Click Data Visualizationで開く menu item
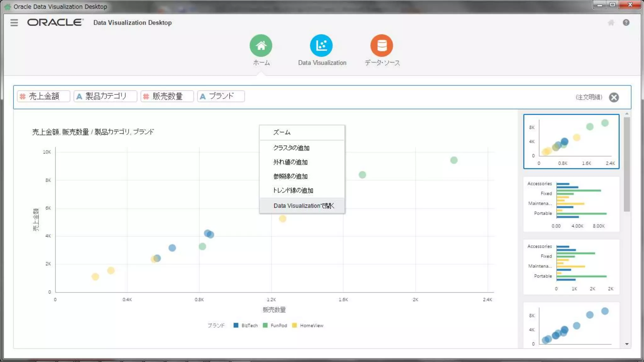The width and height of the screenshot is (644, 362). pos(303,206)
